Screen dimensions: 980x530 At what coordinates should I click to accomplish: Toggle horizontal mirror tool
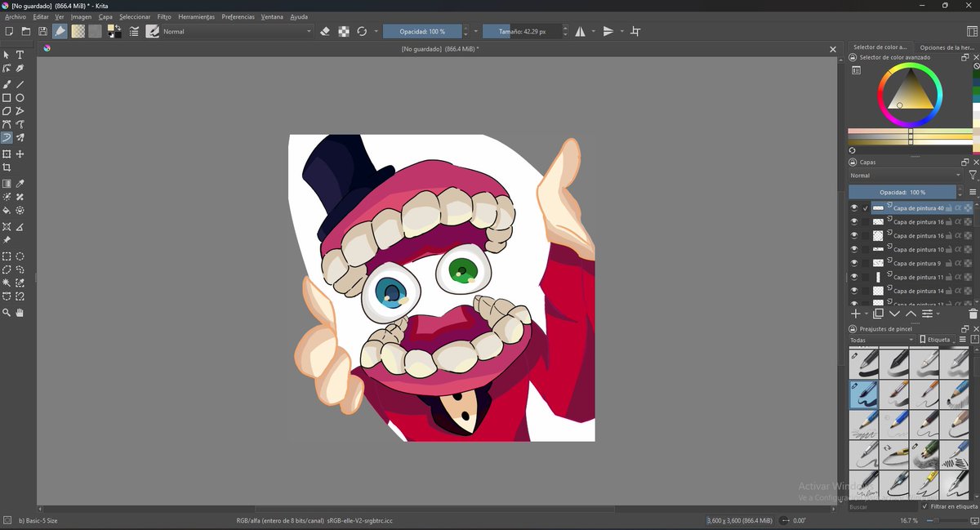(x=580, y=31)
